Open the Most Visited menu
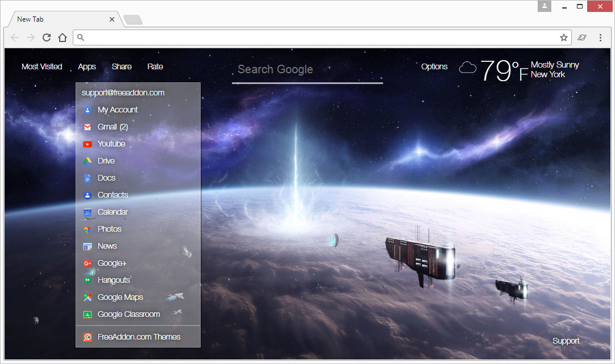The image size is (615, 364). (x=42, y=66)
